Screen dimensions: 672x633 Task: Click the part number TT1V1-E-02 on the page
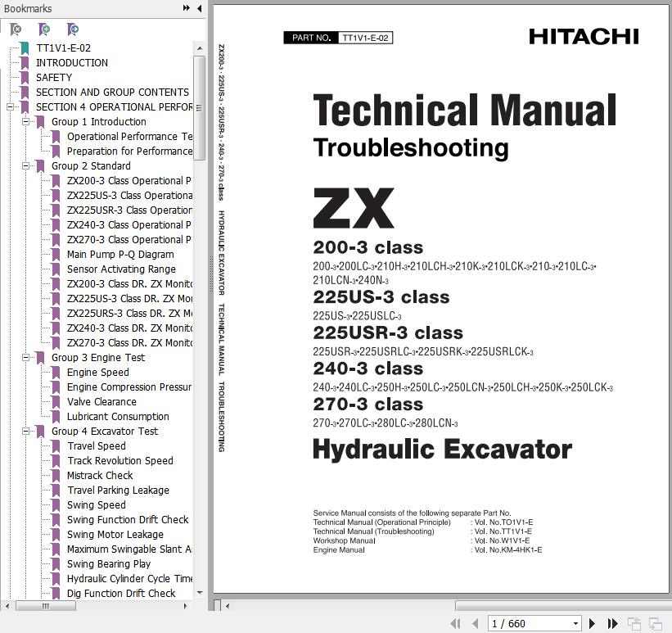tap(365, 38)
